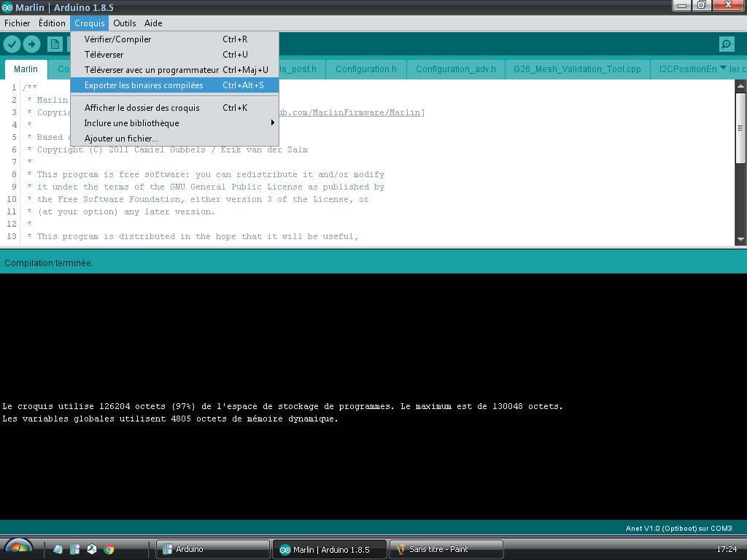Click the global variables console output line
Screen dimensions: 747x560
[x=170, y=419]
